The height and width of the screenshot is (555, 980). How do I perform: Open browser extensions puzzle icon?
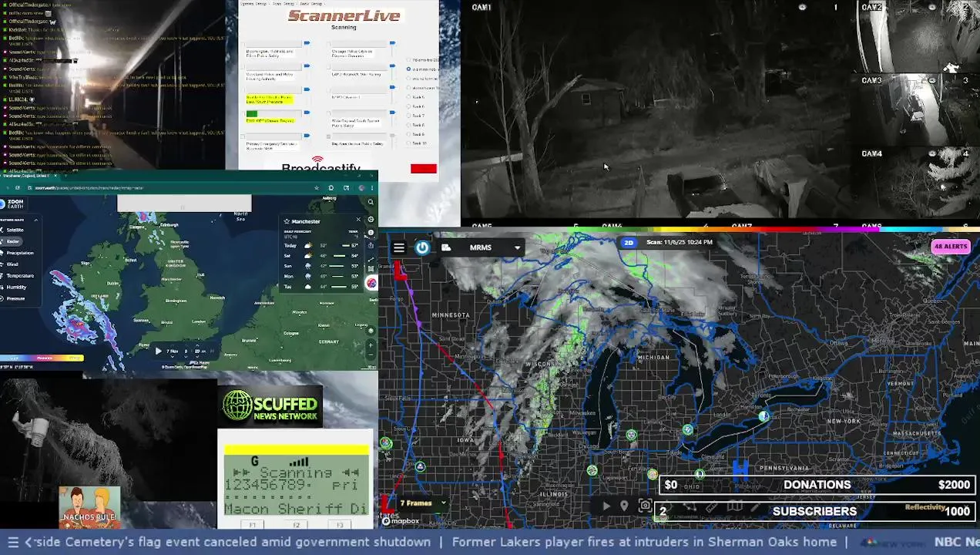click(331, 188)
